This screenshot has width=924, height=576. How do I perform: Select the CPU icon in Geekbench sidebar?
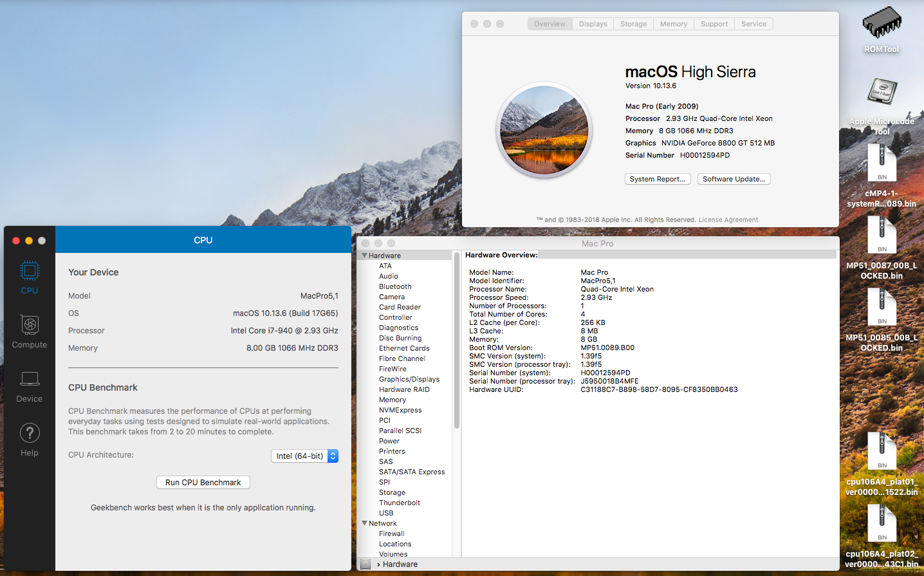point(30,271)
